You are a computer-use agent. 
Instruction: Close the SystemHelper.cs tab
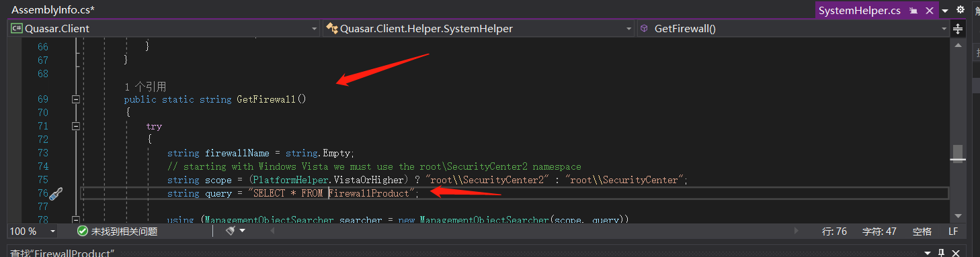930,11
